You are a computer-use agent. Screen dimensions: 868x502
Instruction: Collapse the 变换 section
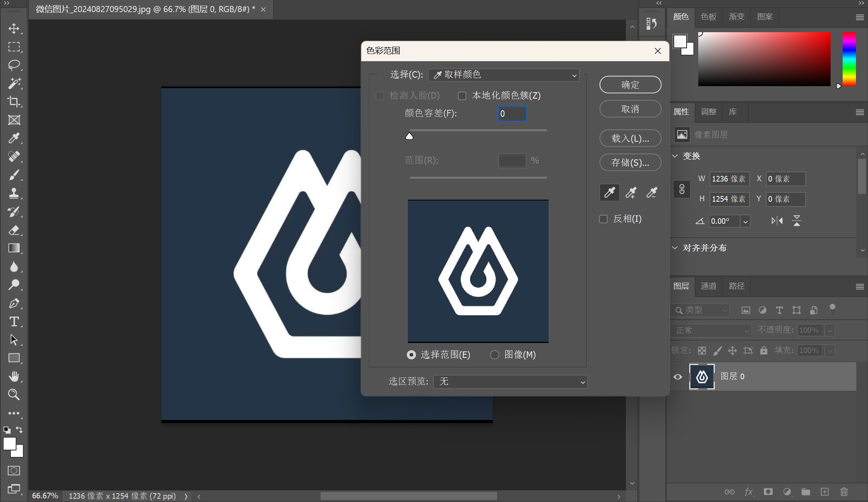point(675,156)
